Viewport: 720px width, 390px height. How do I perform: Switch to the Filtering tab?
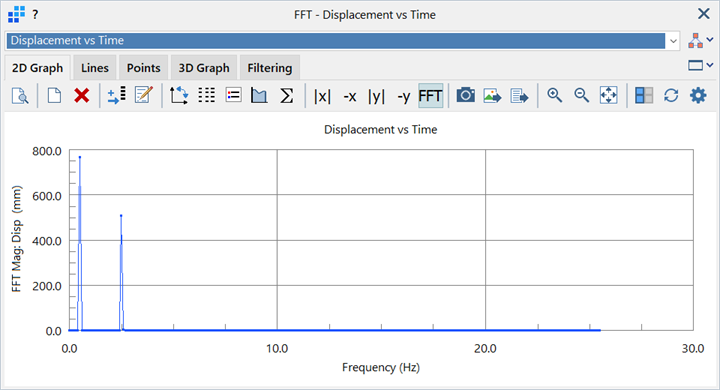pos(270,68)
